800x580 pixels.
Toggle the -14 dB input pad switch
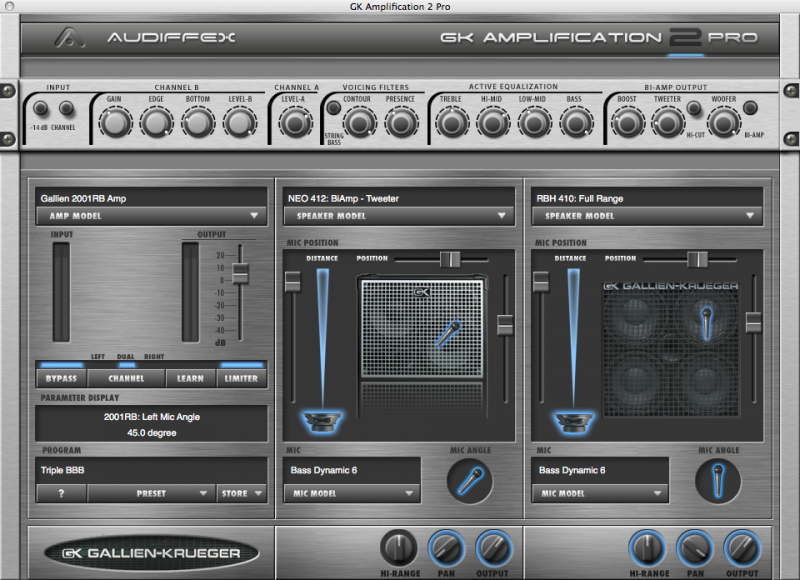click(40, 108)
